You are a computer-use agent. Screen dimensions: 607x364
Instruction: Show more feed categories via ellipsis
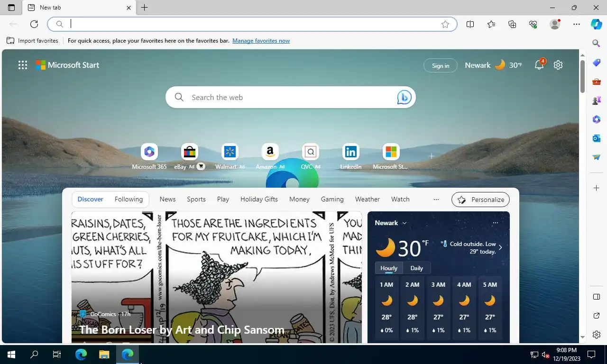[436, 200]
